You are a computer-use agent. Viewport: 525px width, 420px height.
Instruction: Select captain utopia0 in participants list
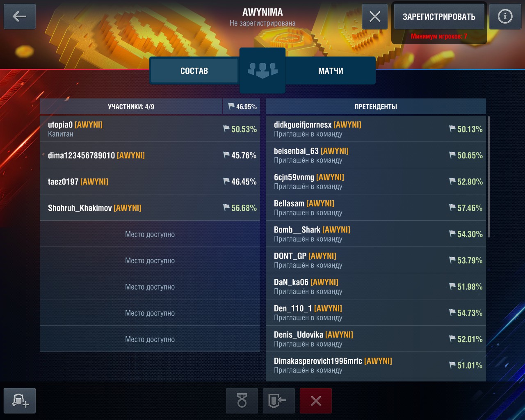click(x=150, y=129)
